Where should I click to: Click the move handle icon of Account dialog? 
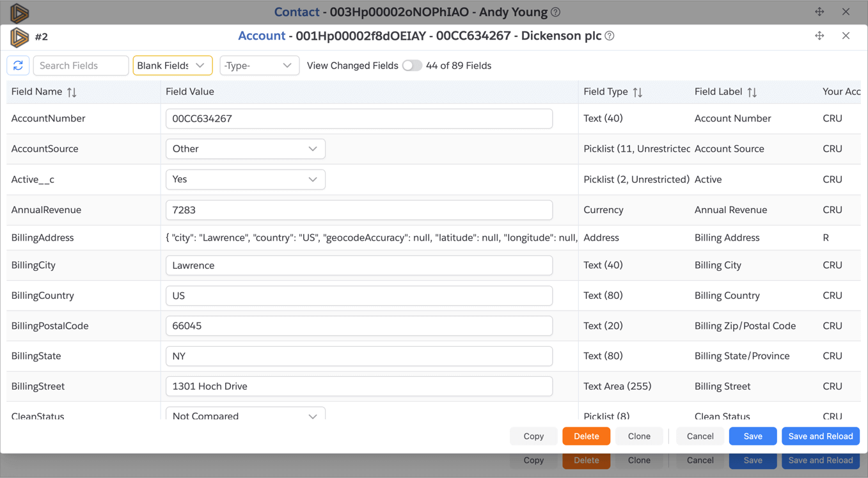click(x=819, y=36)
